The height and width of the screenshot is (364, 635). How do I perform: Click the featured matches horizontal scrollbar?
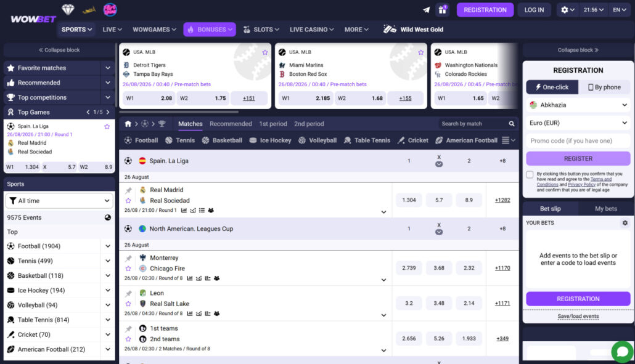pyautogui.click(x=179, y=112)
